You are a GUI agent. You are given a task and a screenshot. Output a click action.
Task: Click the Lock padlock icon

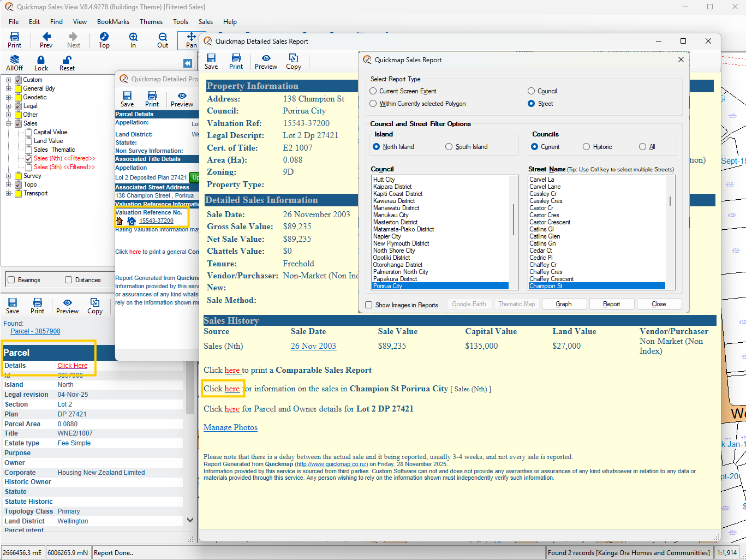tap(41, 60)
